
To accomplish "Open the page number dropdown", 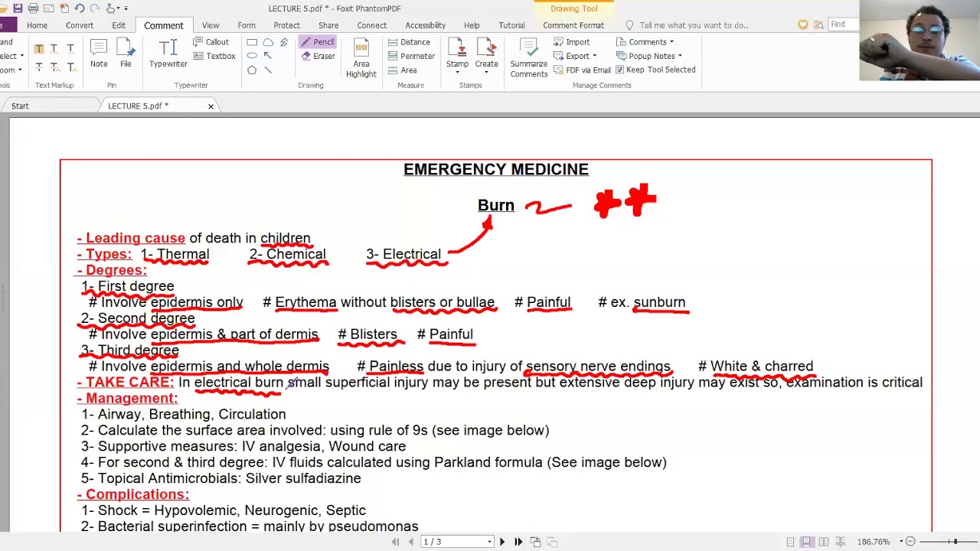I will pyautogui.click(x=489, y=542).
